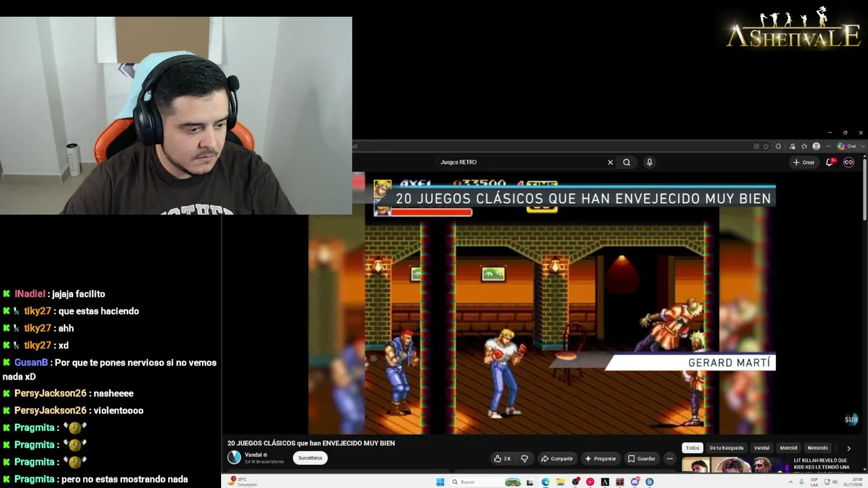868x488 pixels.
Task: Click PersyJackson26's 'nasheeee' message
Action: click(x=113, y=393)
